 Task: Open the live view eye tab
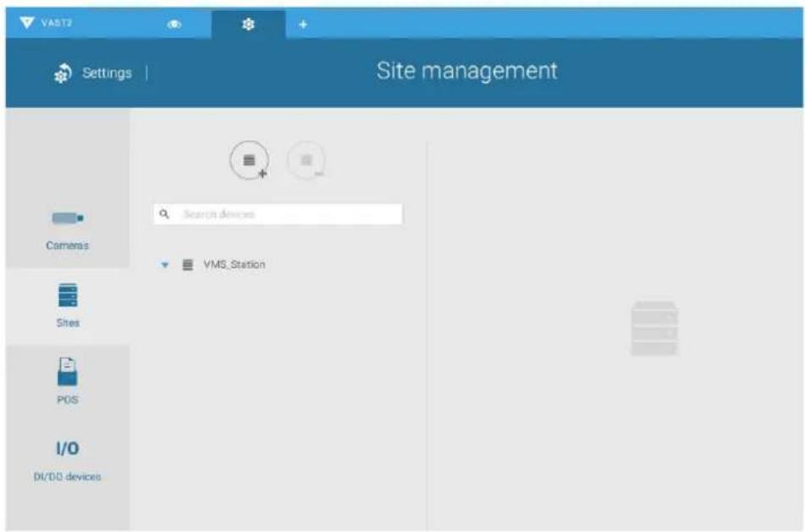tap(174, 25)
